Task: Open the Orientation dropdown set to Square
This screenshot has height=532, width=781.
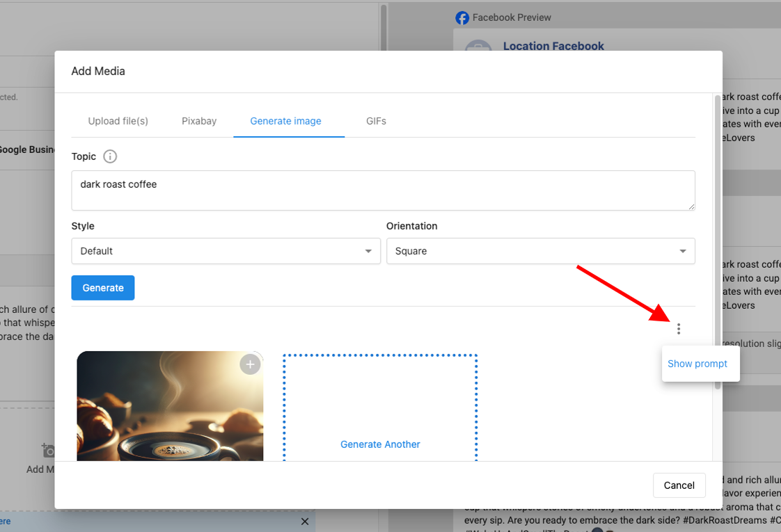Action: coord(540,251)
